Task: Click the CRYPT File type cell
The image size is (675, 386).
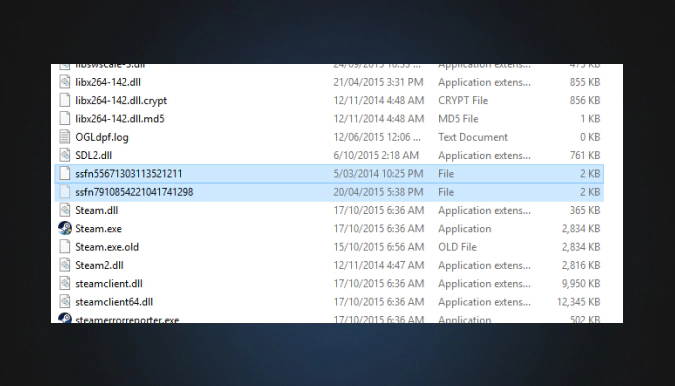Action: 463,100
